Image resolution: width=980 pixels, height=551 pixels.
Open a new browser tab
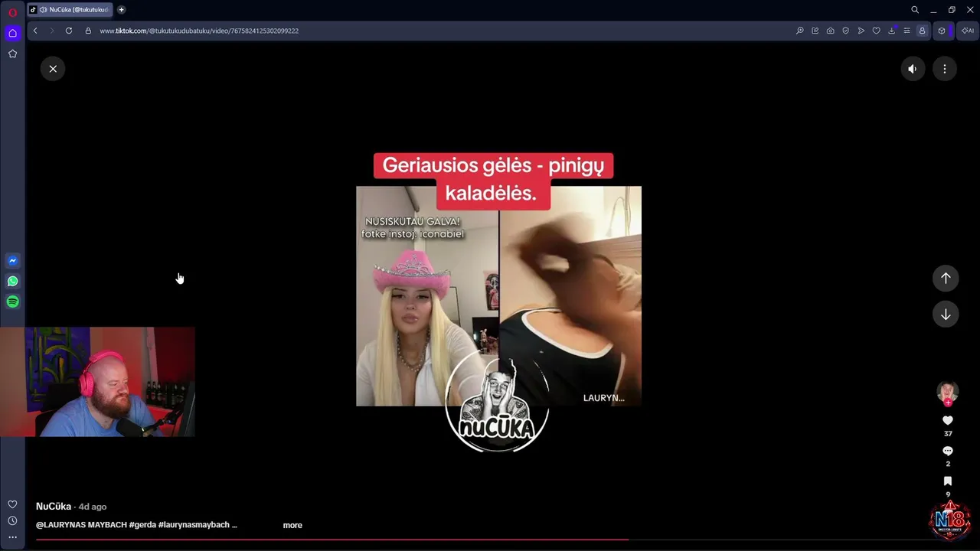[121, 10]
